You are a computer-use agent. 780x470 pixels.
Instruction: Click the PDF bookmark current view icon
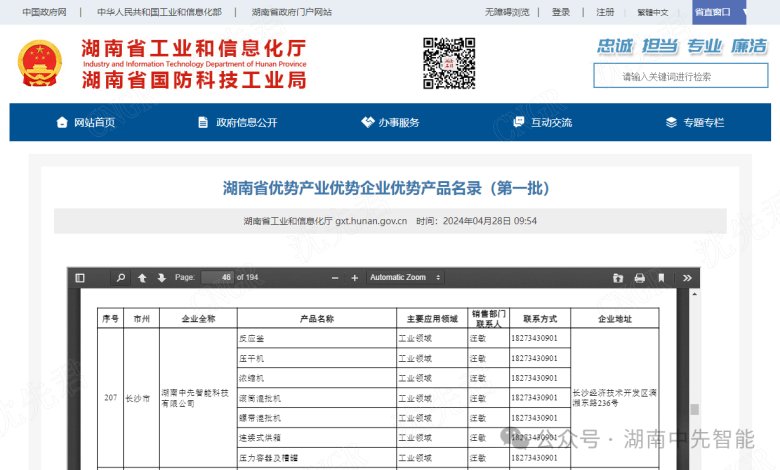pyautogui.click(x=661, y=277)
